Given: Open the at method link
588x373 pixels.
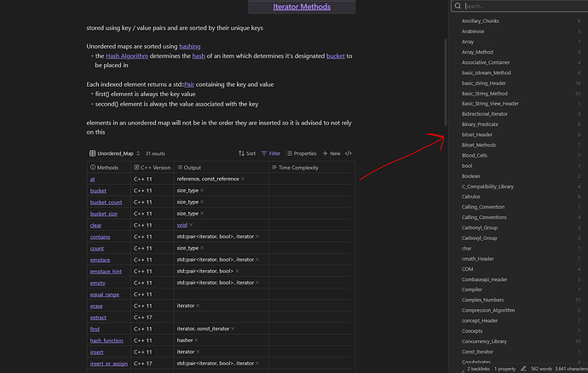Looking at the screenshot, I should click(x=92, y=179).
